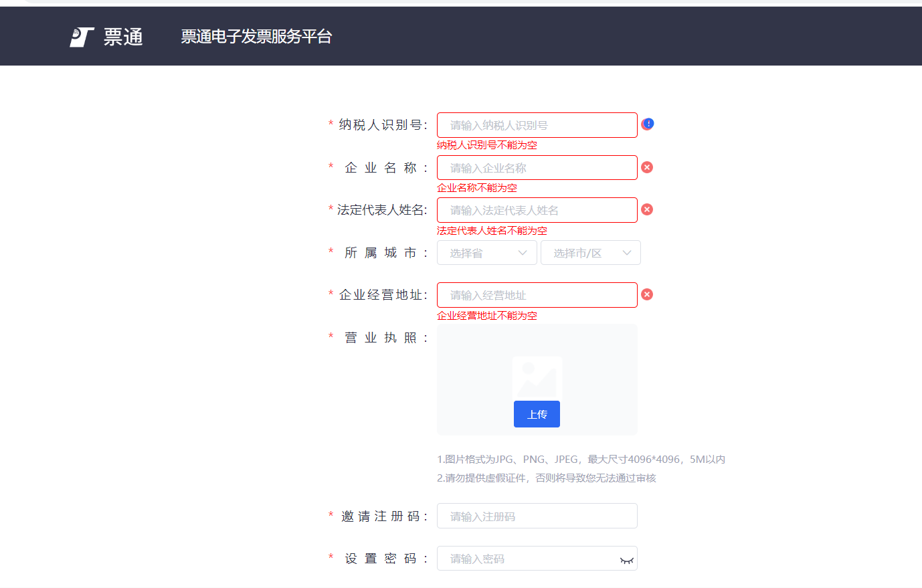This screenshot has height=588, width=922.
Task: Click the image format hint about JPG, PNG, JPEG
Action: 581,459
